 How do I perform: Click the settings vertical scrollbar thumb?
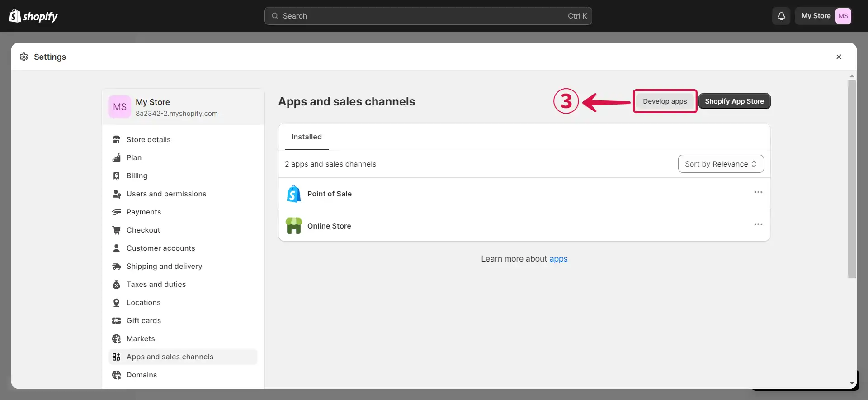[x=852, y=179]
